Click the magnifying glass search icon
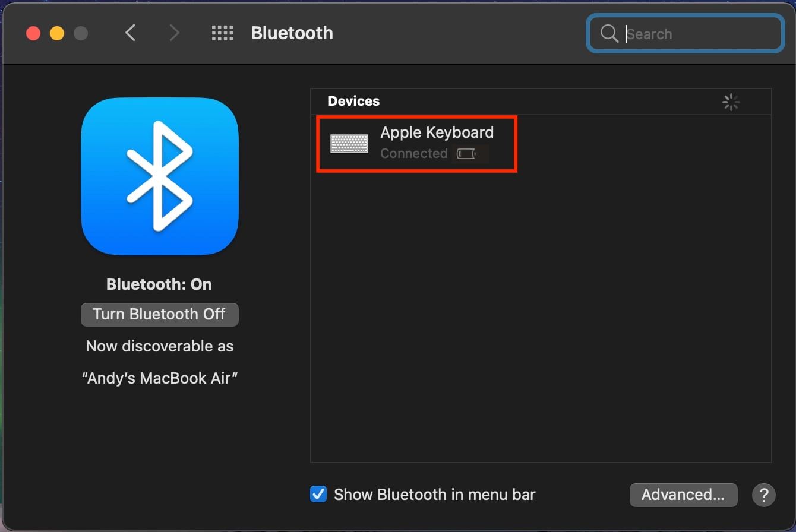Viewport: 796px width, 532px height. [609, 33]
